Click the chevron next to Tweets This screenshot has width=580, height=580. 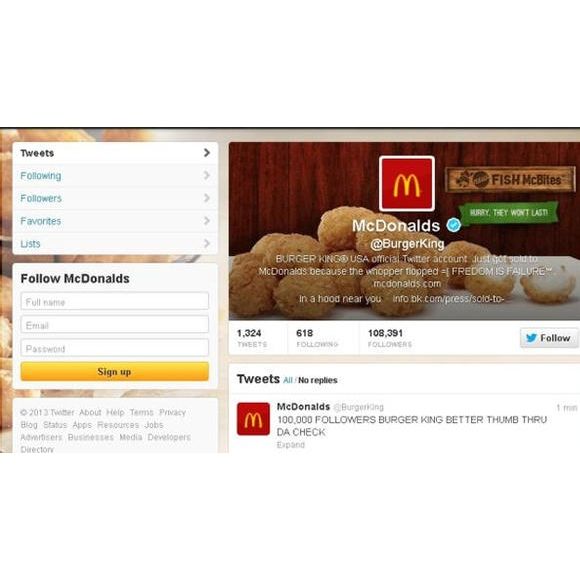click(207, 153)
